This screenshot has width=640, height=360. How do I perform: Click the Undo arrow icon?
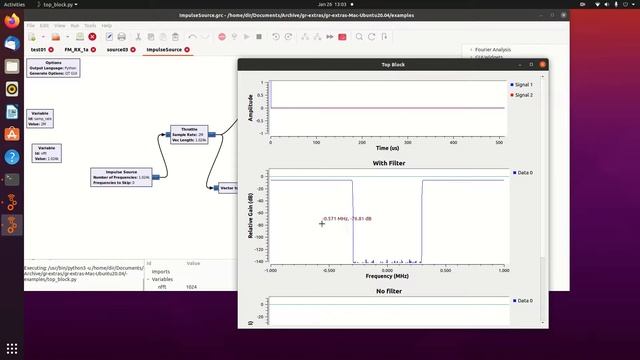pos(193,37)
